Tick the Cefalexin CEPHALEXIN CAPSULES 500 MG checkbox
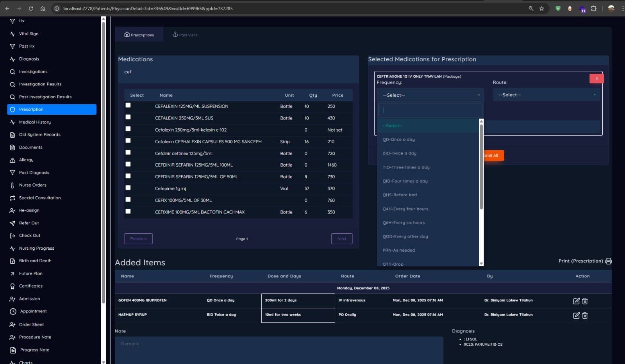Screen dimensions: 625x364 [128, 140]
